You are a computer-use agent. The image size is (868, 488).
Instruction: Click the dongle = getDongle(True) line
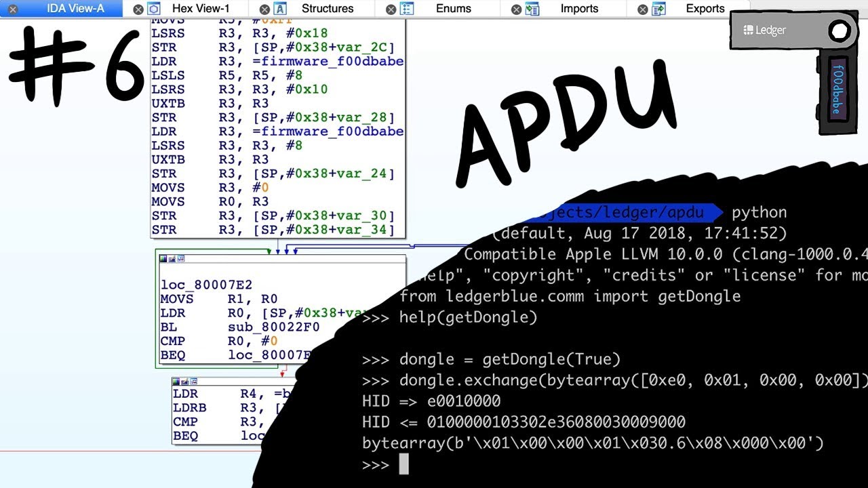point(492,359)
